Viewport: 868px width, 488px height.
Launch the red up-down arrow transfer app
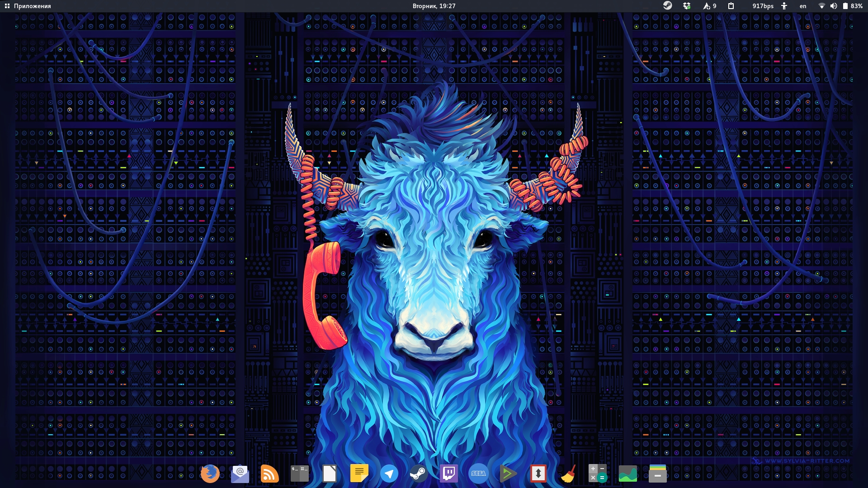[x=538, y=474]
